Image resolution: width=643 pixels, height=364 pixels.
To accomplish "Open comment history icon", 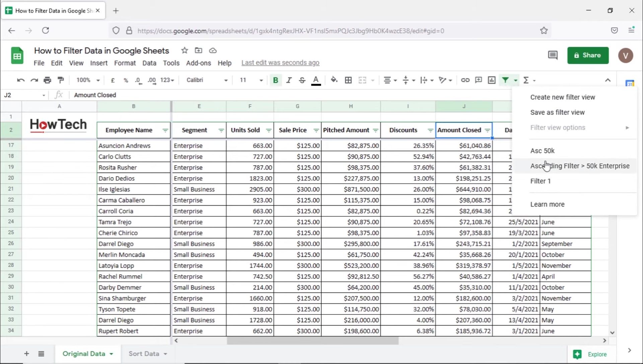I will 553,55.
